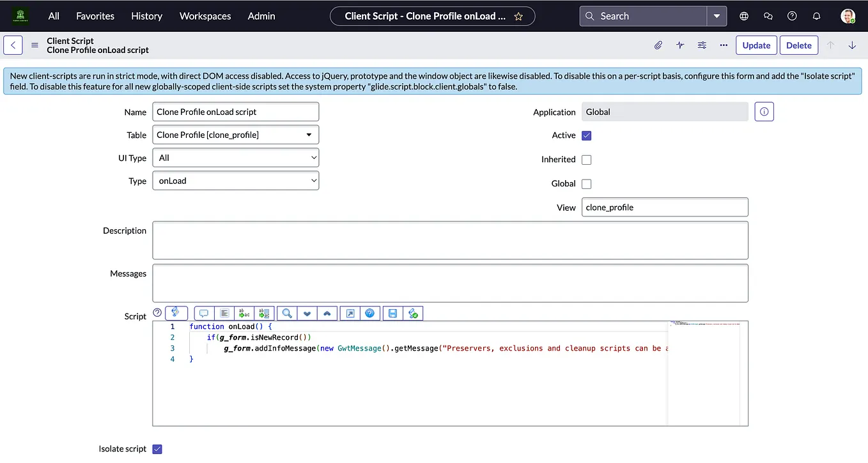The image size is (868, 463).
Task: Open the Replace tool in script editor
Action: click(x=244, y=313)
